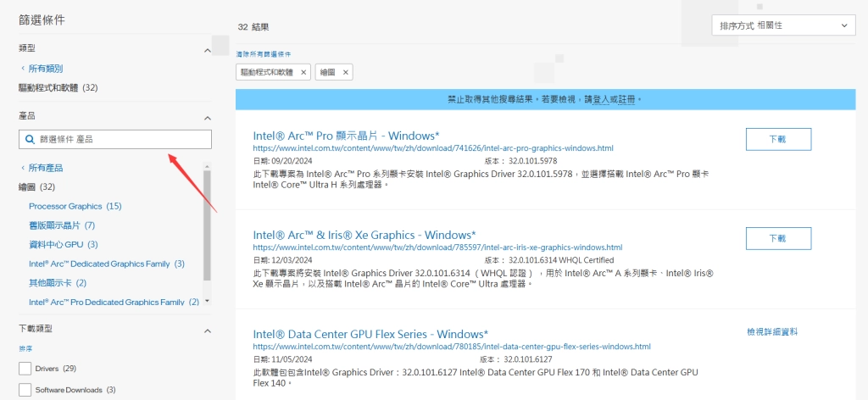Filter by Intel Arc Pro Dedicated Graphics Family

114,302
